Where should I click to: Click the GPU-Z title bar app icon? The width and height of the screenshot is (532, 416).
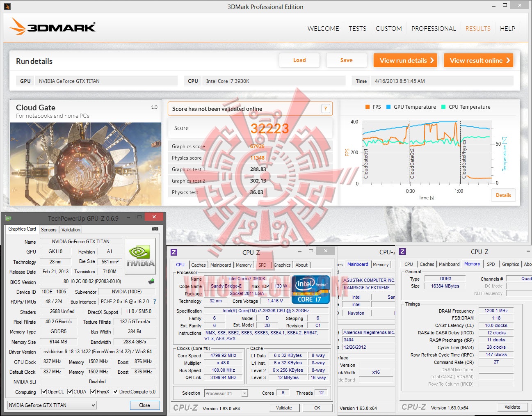click(8, 218)
